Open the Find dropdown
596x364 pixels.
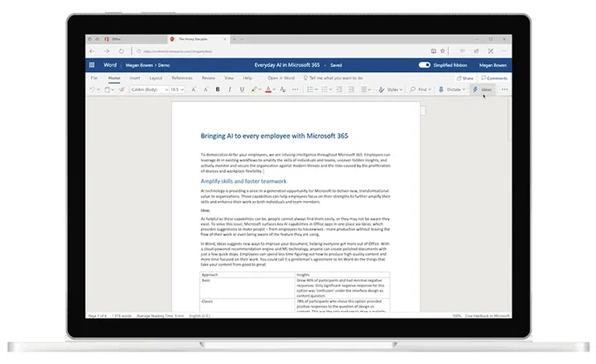(422, 89)
